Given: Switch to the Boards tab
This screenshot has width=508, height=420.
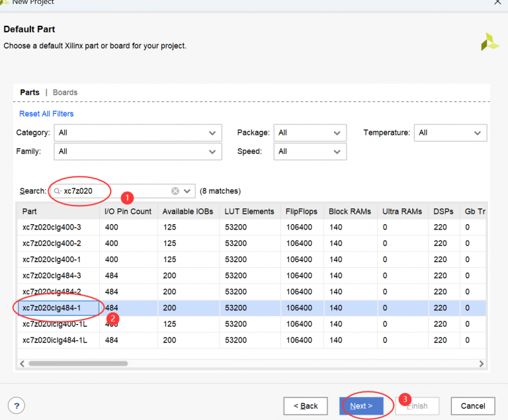Looking at the screenshot, I should pos(65,93).
